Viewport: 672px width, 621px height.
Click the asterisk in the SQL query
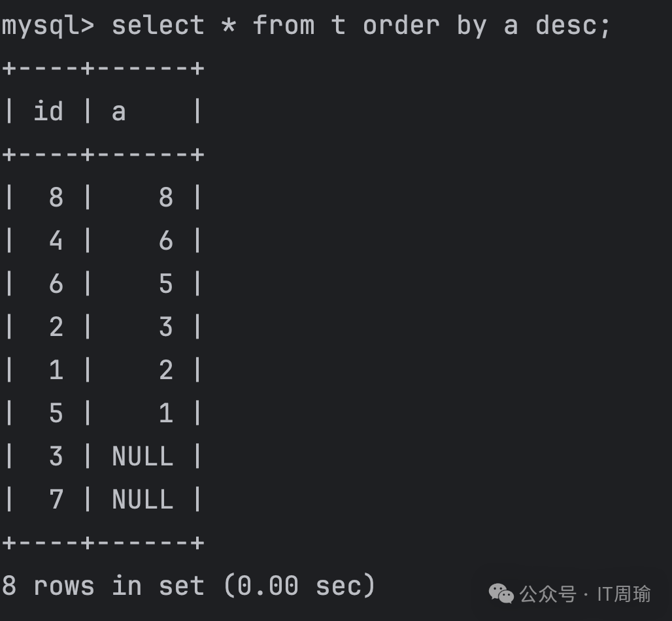(x=228, y=25)
